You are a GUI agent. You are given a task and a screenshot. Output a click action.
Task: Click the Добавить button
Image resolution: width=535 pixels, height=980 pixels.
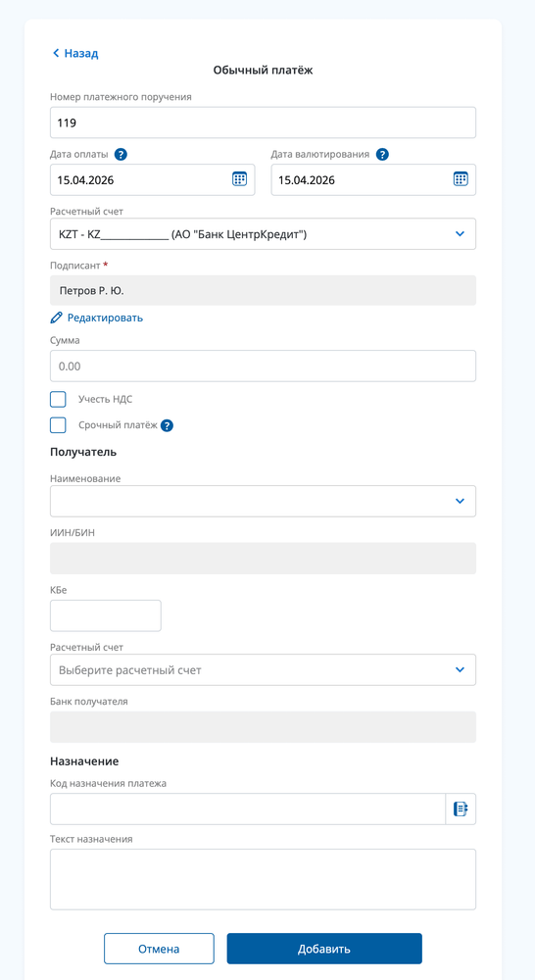point(324,949)
